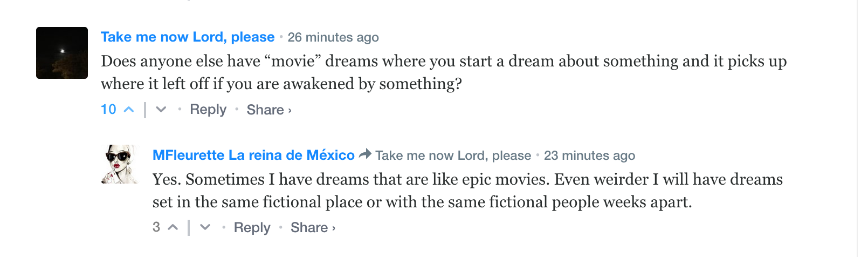Screen dimensions: 868x257
Task: Click the reply arrow icon beside MFleurette's name
Action: pos(365,154)
